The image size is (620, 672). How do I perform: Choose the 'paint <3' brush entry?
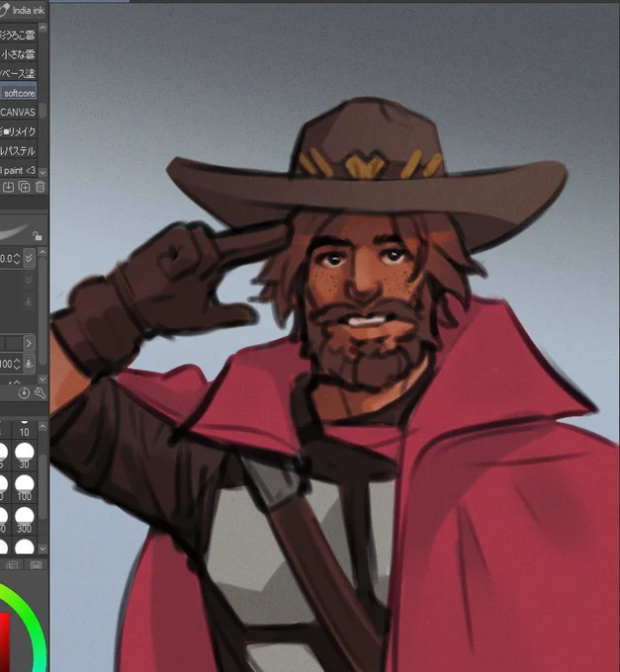[18, 170]
